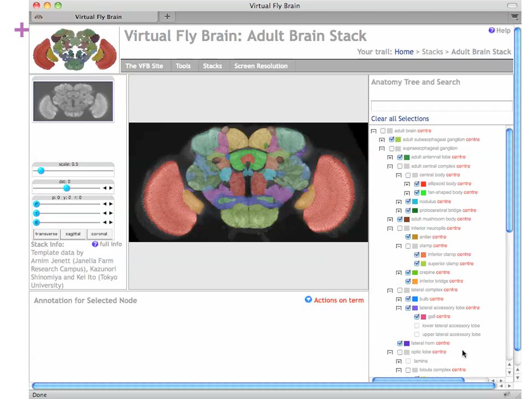Click the fan-shaped body green color swatch
The height and width of the screenshot is (399, 532).
point(423,193)
